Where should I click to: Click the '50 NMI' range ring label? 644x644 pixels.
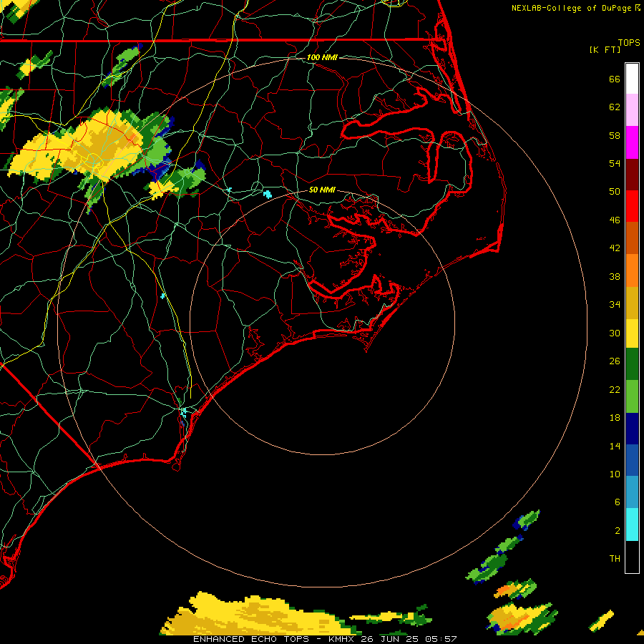point(322,190)
